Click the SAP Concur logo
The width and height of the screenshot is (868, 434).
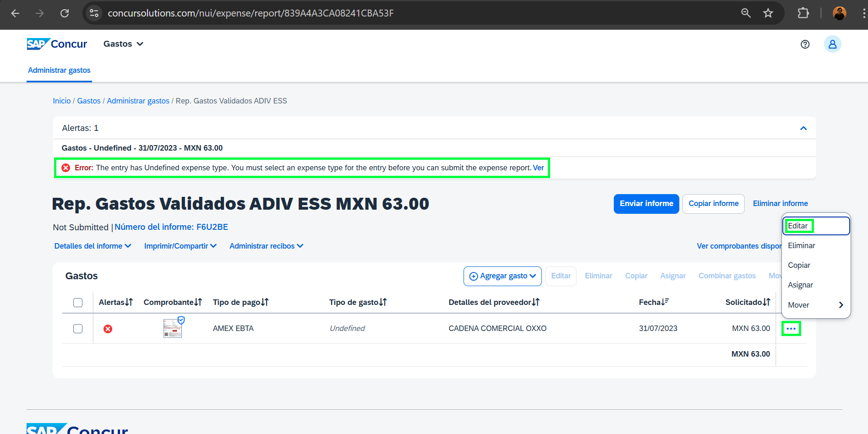(57, 44)
